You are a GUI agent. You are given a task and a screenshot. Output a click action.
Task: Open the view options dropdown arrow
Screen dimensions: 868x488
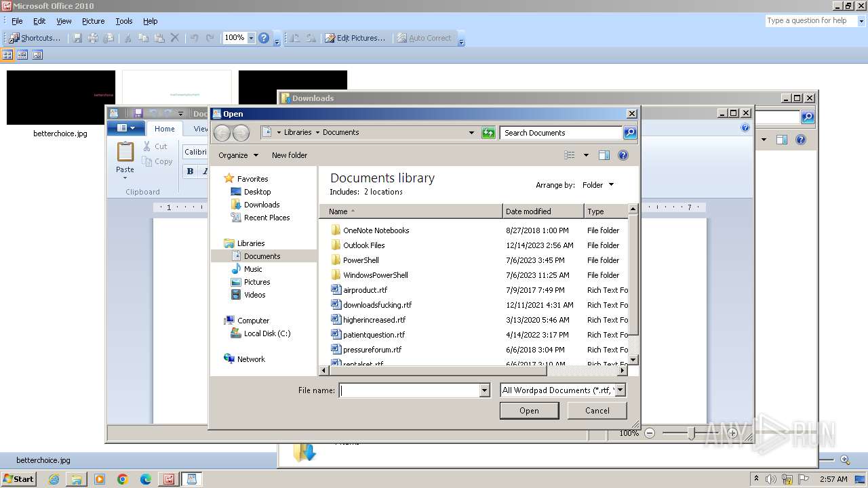[586, 155]
